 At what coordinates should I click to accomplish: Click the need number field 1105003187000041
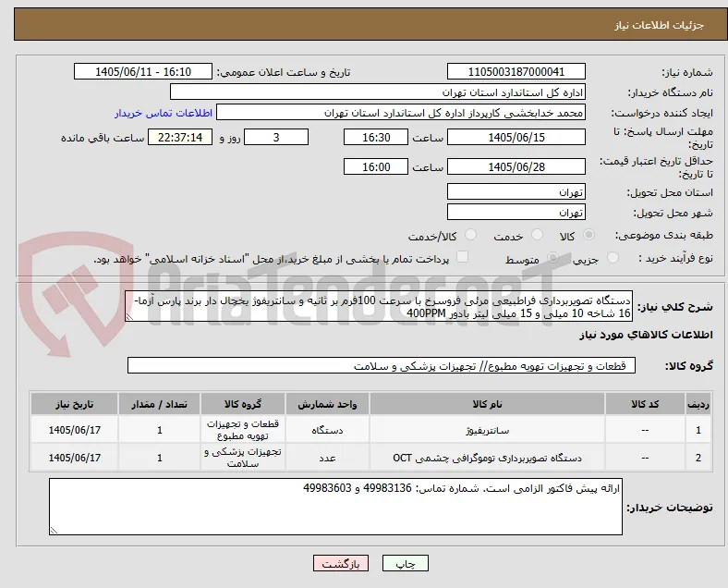516,71
